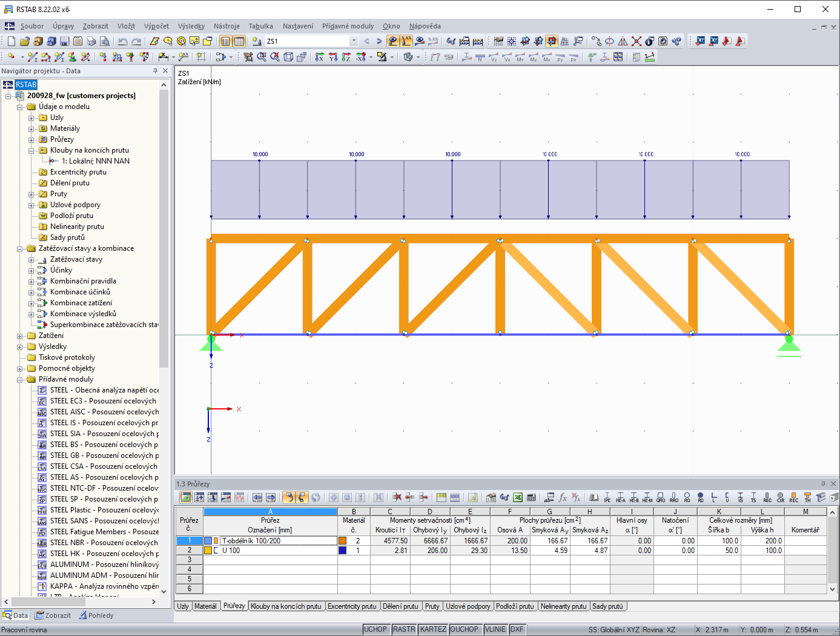Viewport: 840px width, 636px height.
Task: Click the Excel export icon in the table toolbar
Action: coord(518,497)
